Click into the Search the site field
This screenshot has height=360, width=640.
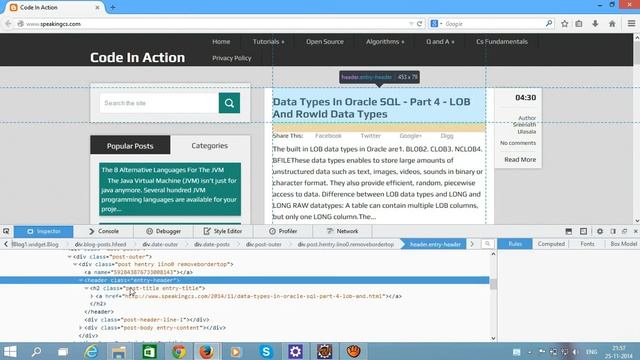click(159, 103)
